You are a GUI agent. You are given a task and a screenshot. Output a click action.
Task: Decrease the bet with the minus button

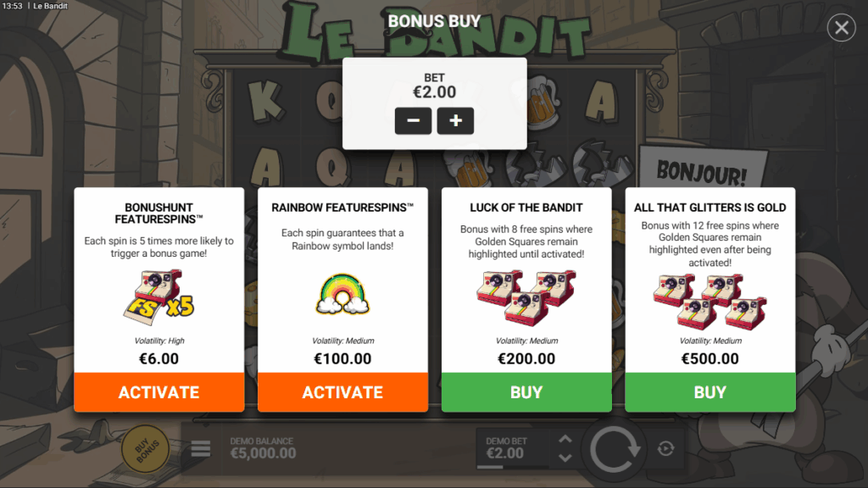413,120
